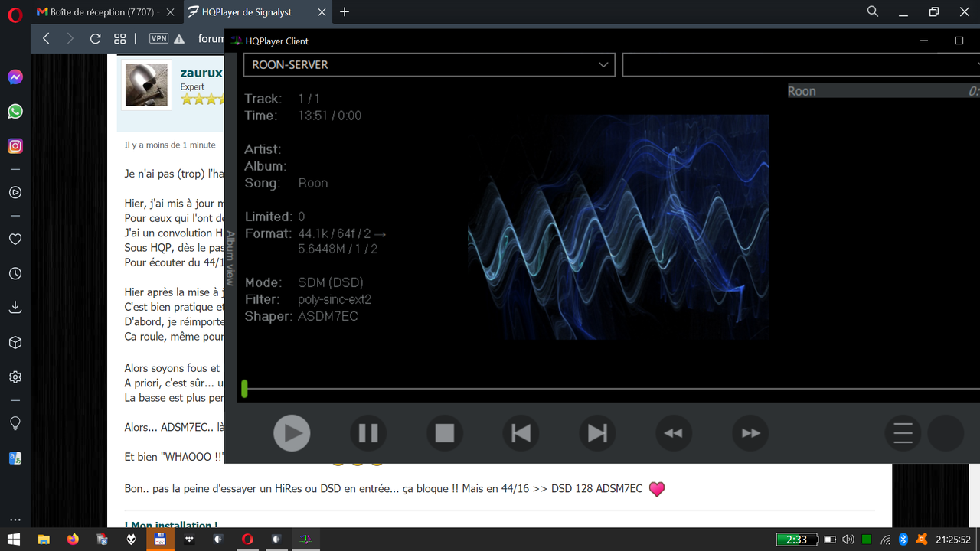Close the HQPlayer de Signalyst tab

(322, 12)
